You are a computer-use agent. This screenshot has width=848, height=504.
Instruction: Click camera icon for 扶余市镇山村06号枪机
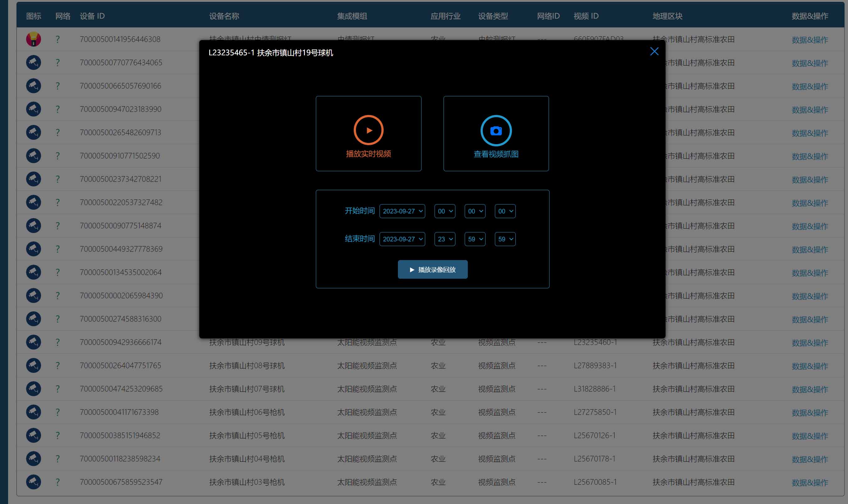33,412
